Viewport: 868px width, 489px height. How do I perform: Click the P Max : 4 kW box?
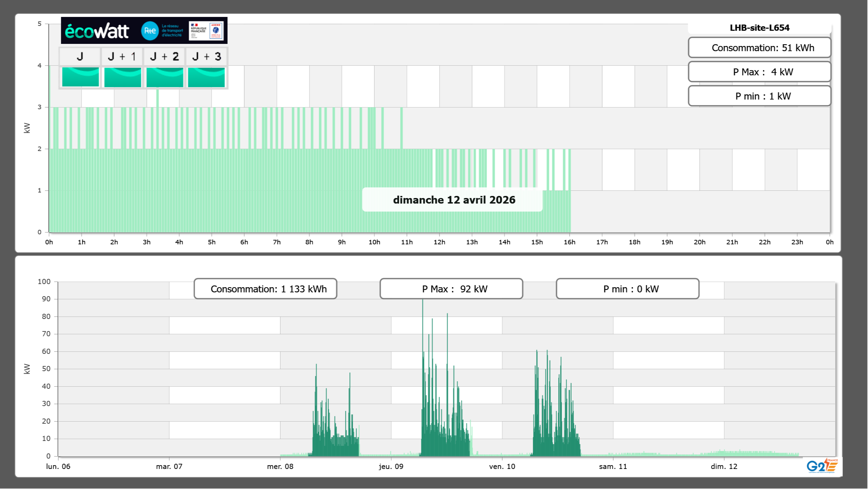[x=759, y=72]
